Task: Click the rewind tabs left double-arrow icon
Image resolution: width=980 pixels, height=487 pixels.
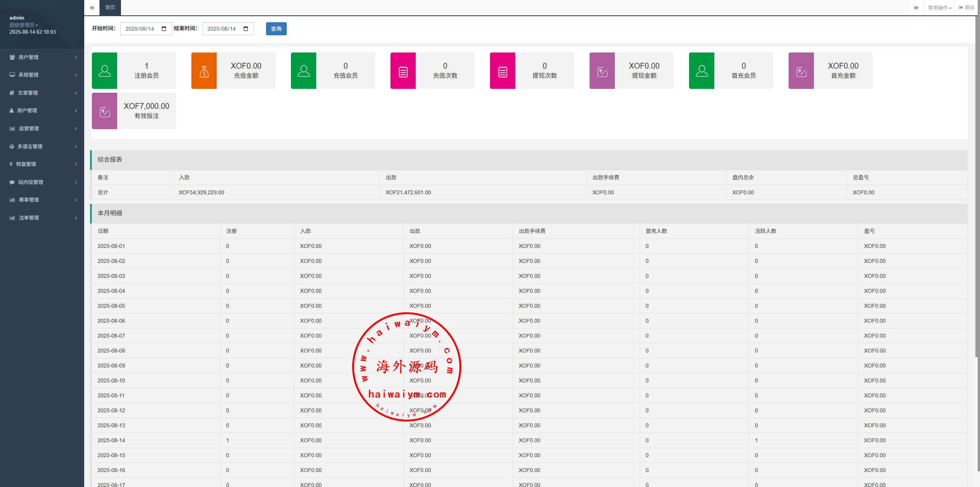Action: (x=92, y=8)
